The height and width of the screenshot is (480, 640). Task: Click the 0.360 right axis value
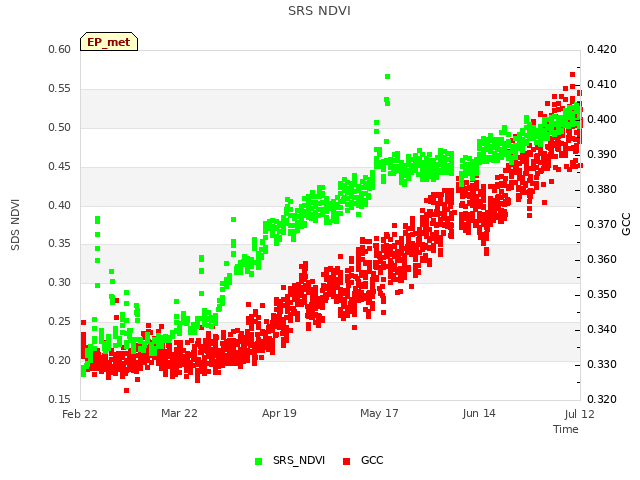pyautogui.click(x=602, y=260)
